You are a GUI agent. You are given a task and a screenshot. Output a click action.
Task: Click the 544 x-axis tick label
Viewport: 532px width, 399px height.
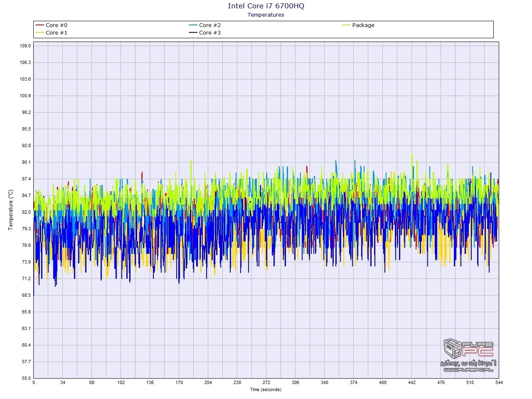click(x=499, y=383)
